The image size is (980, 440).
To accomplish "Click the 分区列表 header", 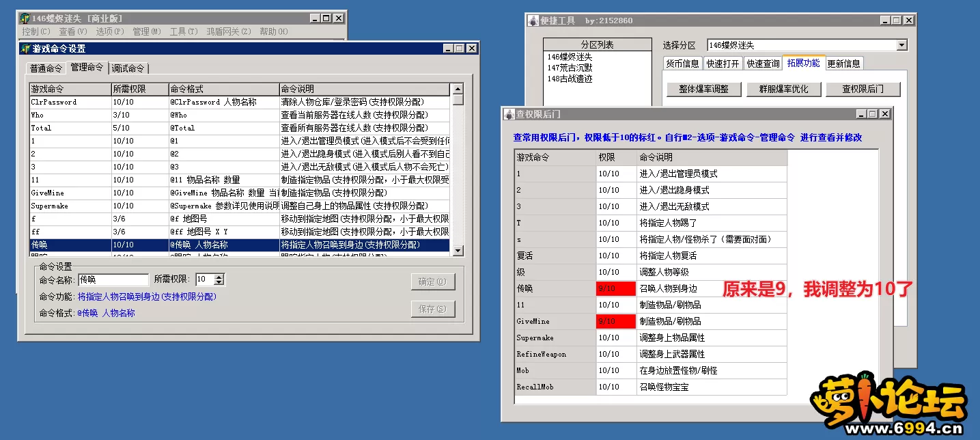I will coord(598,44).
